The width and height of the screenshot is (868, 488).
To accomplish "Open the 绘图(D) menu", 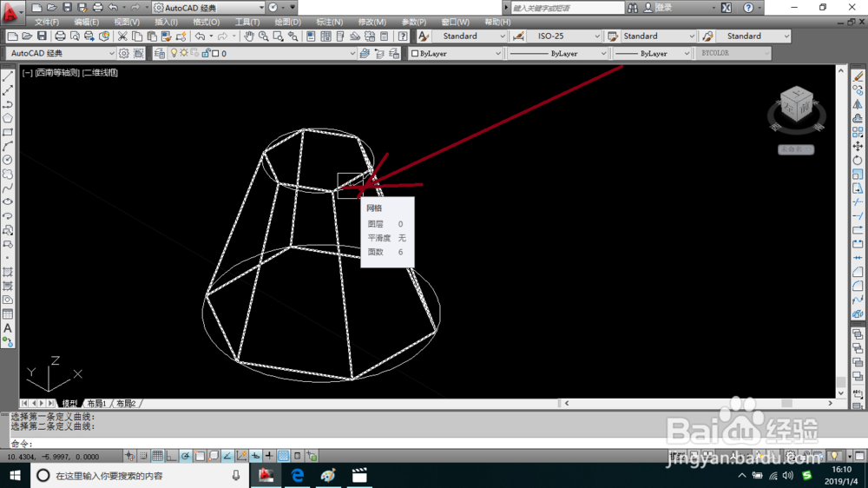I will tap(288, 23).
